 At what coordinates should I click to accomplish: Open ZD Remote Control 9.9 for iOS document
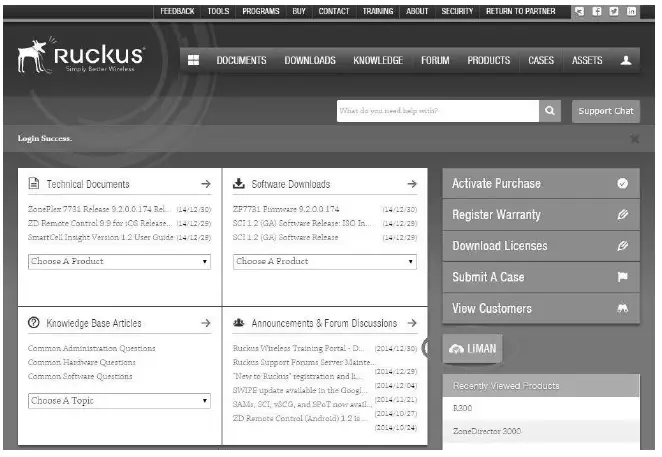click(x=100, y=223)
